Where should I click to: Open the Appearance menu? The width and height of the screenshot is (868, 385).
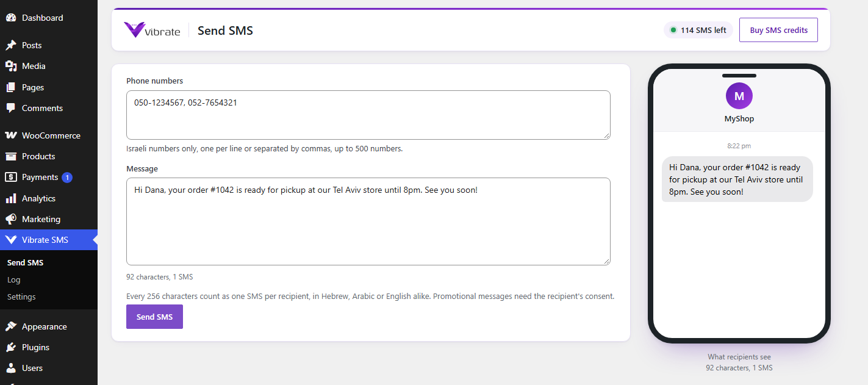coord(49,326)
